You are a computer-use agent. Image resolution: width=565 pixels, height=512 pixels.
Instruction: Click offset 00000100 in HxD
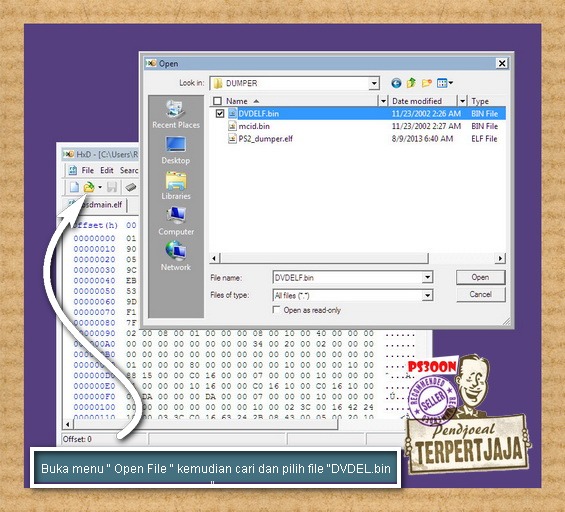click(x=94, y=407)
